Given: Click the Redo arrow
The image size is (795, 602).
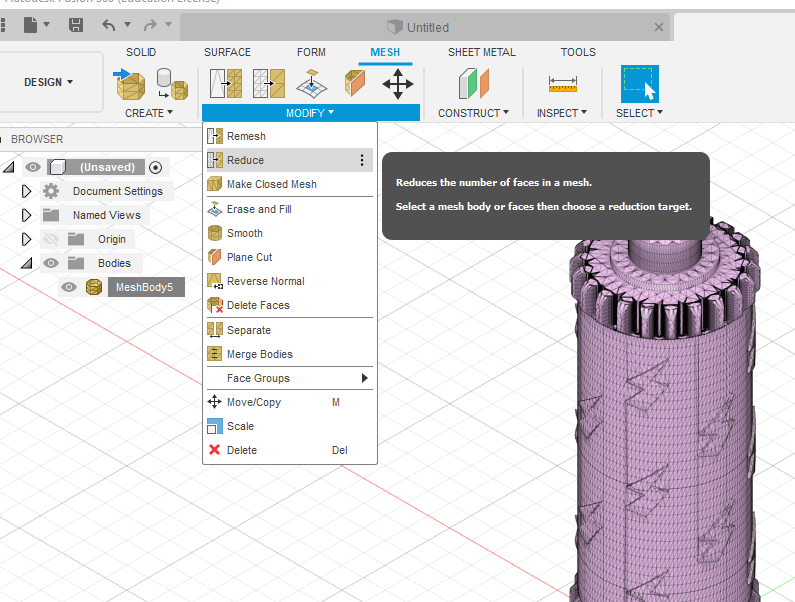Looking at the screenshot, I should click(150, 25).
